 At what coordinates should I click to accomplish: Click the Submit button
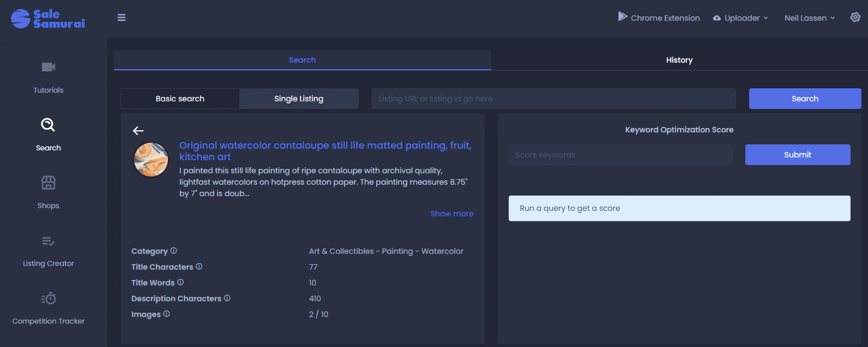pos(798,155)
